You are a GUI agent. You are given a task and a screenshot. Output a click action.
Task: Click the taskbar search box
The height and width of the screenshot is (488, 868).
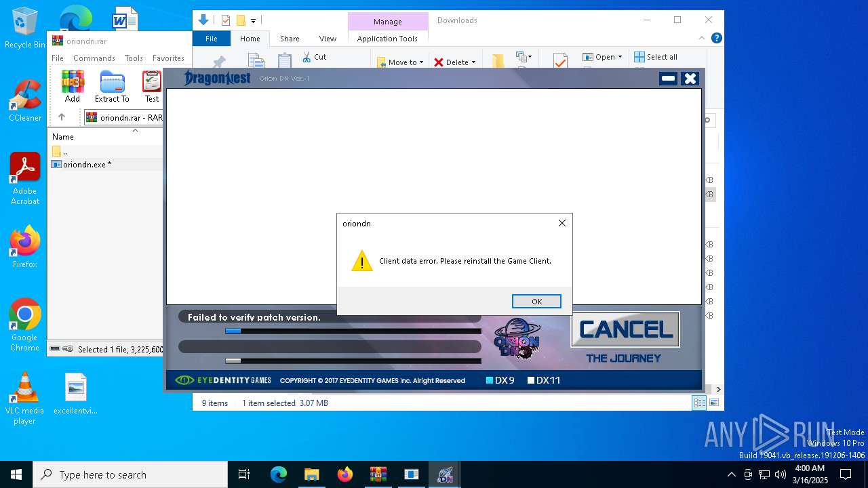[130, 474]
